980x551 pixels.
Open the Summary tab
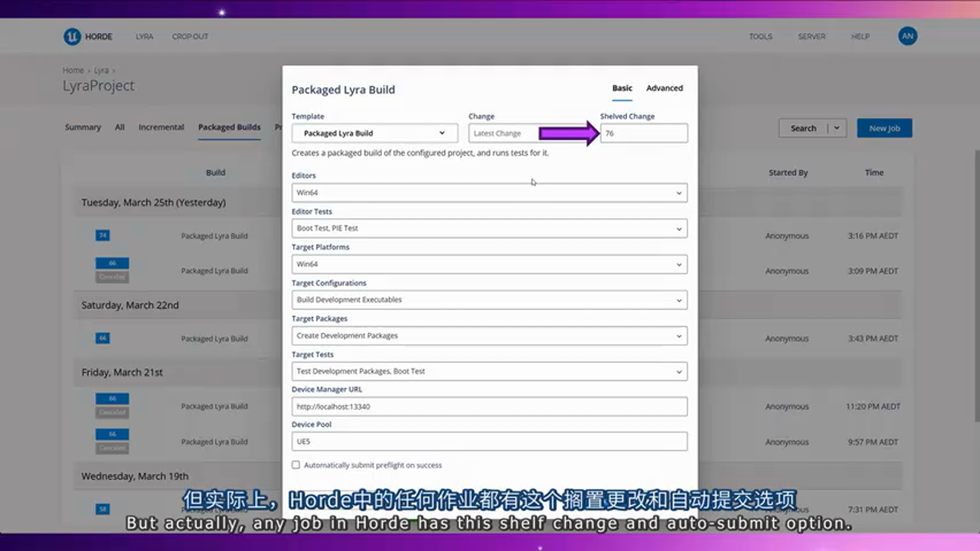pyautogui.click(x=83, y=127)
